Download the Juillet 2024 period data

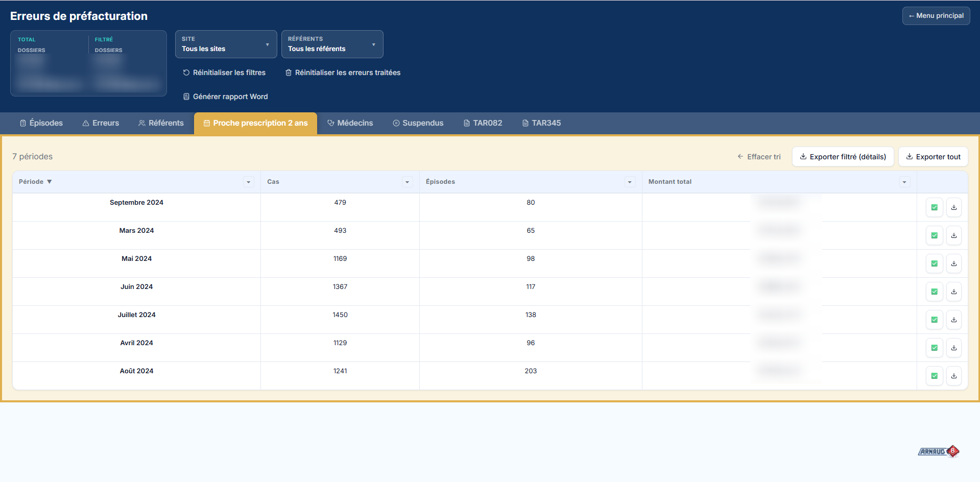tap(953, 320)
